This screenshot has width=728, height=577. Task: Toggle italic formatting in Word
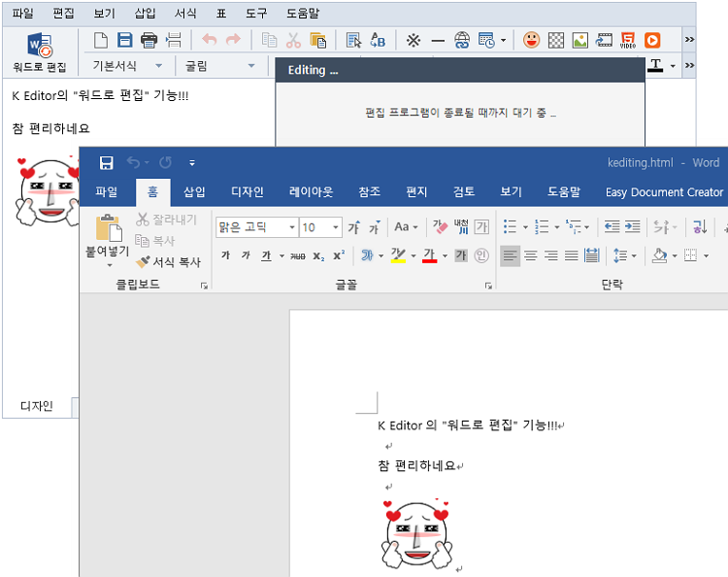[x=247, y=255]
